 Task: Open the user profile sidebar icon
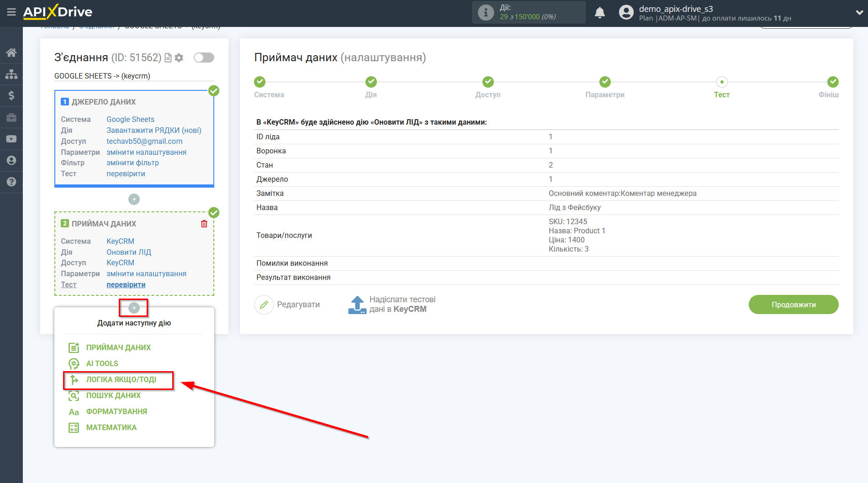click(11, 160)
